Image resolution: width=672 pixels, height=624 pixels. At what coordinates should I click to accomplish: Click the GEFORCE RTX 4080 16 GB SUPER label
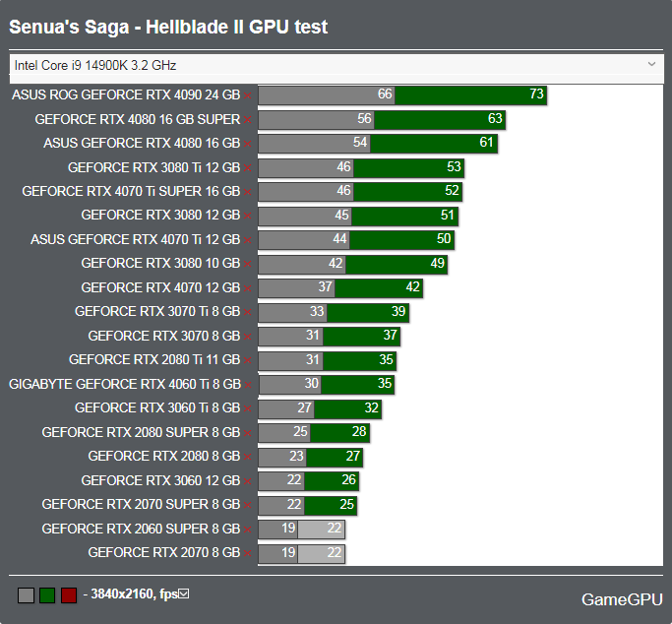coord(138,119)
